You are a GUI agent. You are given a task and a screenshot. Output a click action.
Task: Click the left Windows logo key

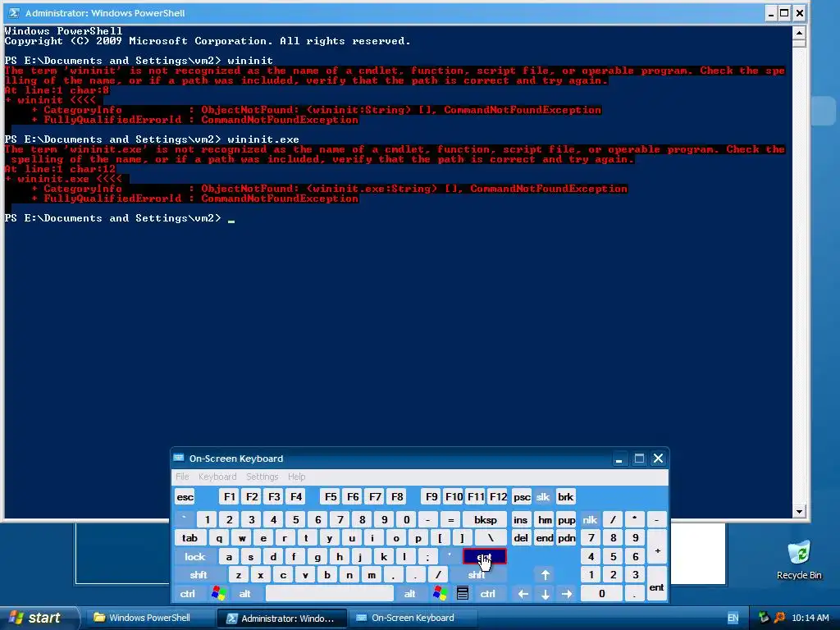[218, 594]
